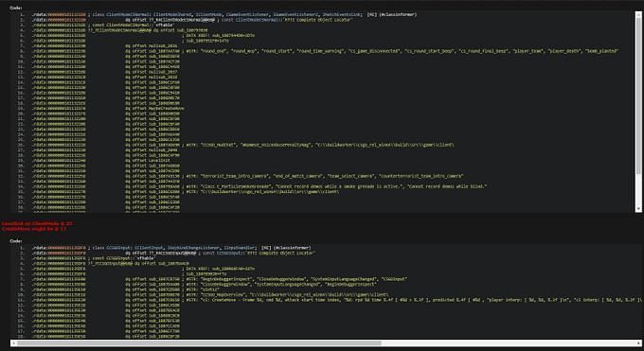Image resolution: width=644 pixels, height=351 pixels.
Task: Click the "BeginDebuggerInspect" string line in second block
Action: pos(220,279)
